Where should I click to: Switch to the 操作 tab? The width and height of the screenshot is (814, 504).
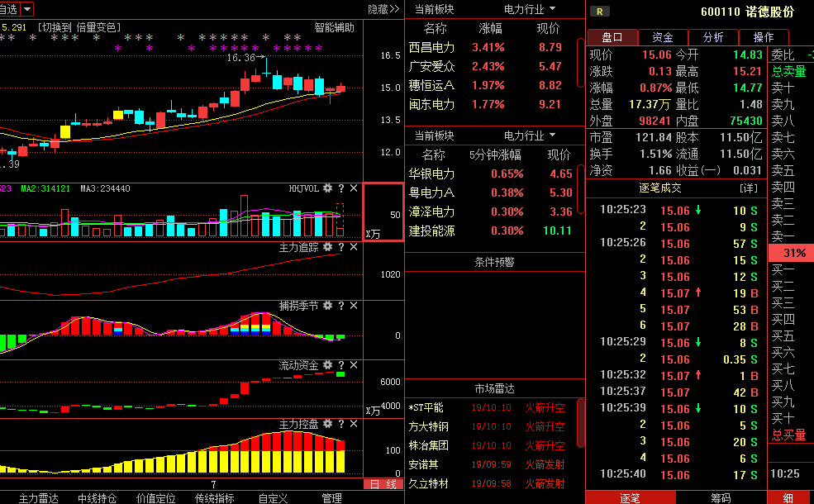pos(763,37)
